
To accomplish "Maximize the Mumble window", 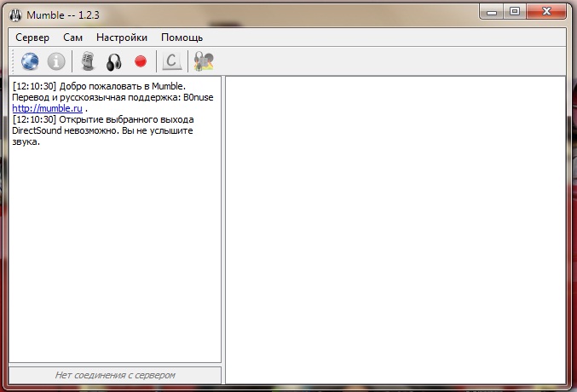I will [515, 12].
